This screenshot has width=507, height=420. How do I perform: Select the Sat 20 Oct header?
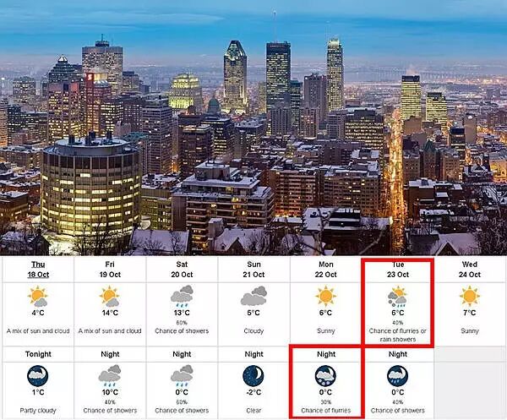coord(182,270)
